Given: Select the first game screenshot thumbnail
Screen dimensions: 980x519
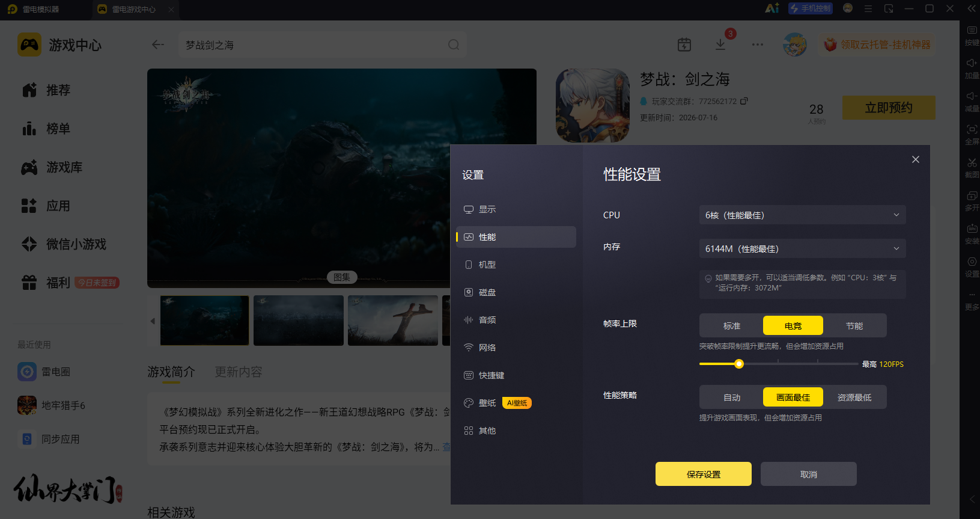Looking at the screenshot, I should click(x=204, y=321).
